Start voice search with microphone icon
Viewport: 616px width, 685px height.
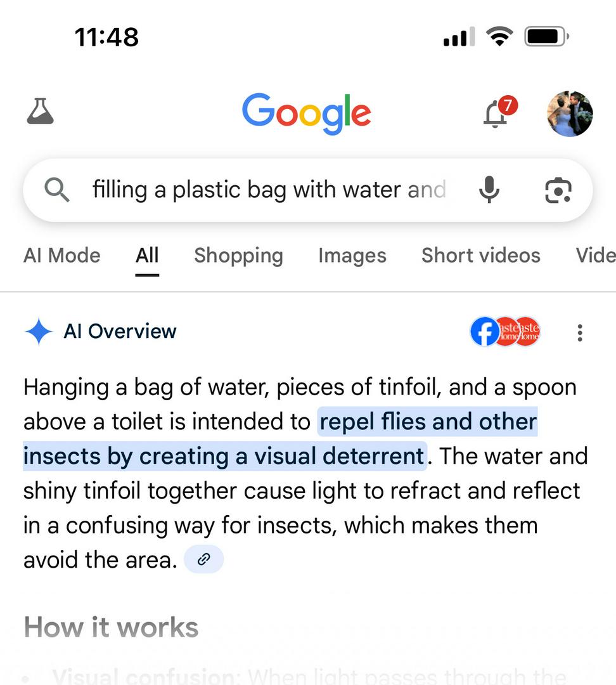(489, 190)
